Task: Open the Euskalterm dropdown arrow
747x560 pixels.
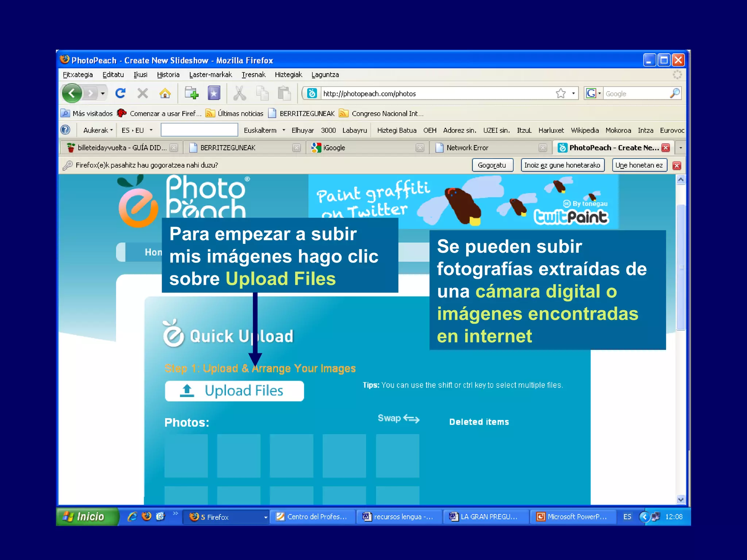Action: coord(284,130)
